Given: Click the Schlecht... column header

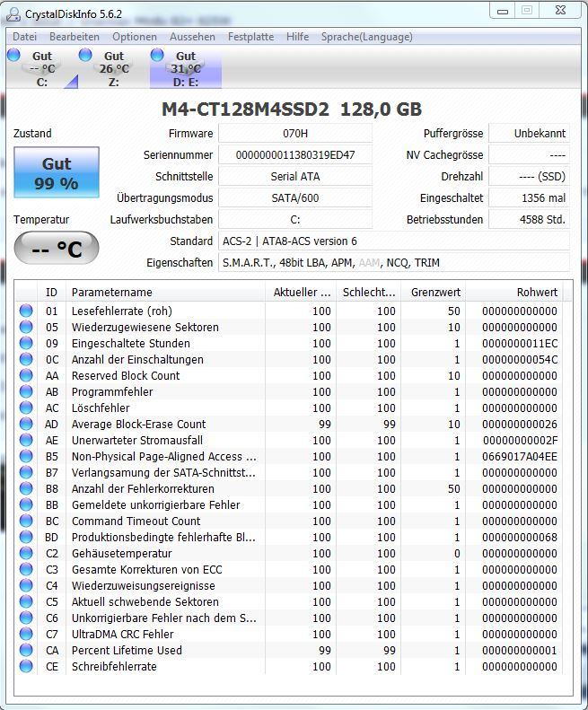Looking at the screenshot, I should click(x=368, y=292).
